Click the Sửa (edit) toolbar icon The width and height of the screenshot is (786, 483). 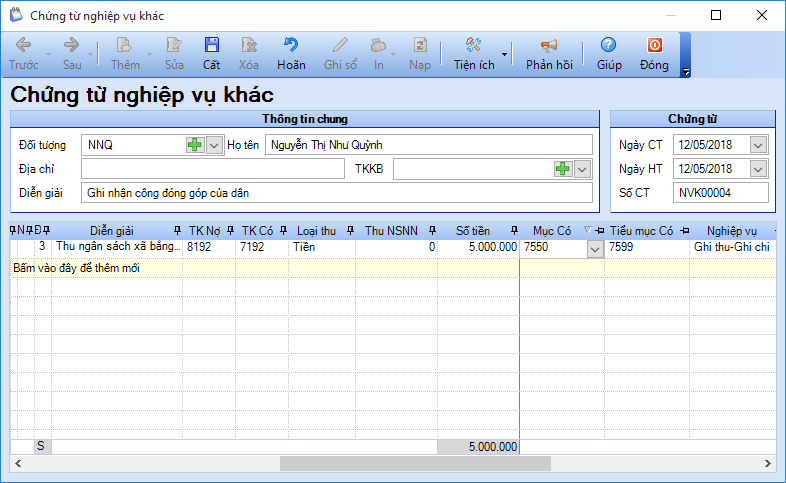(x=174, y=54)
